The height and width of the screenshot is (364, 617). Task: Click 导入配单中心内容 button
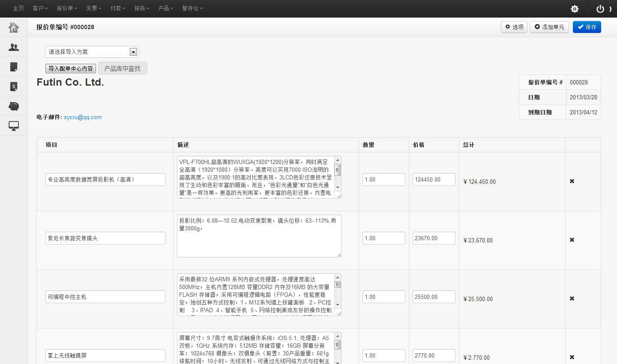pos(71,69)
